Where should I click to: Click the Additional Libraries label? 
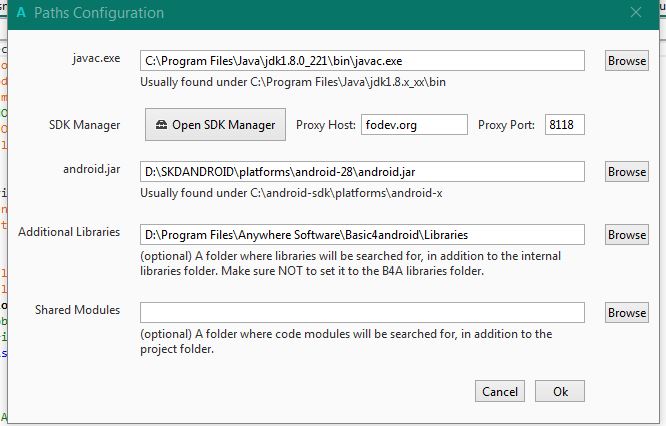tap(69, 232)
